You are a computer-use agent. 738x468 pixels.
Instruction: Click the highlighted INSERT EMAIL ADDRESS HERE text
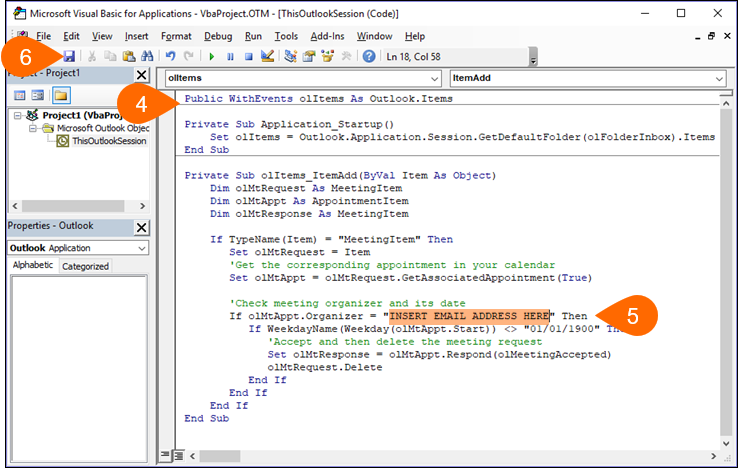[469, 316]
